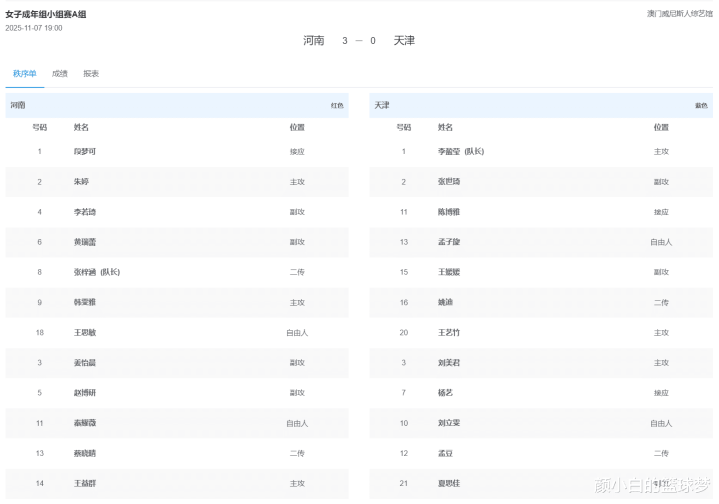Select 天津 player 姚迪
Viewport: 719px width, 504px height.
445,302
